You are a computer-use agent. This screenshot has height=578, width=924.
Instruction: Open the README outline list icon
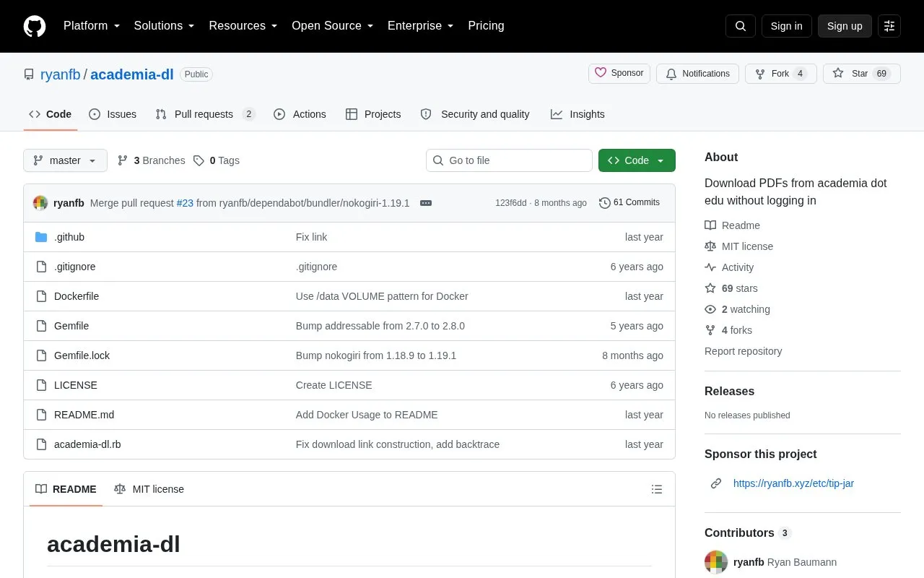pyautogui.click(x=657, y=489)
